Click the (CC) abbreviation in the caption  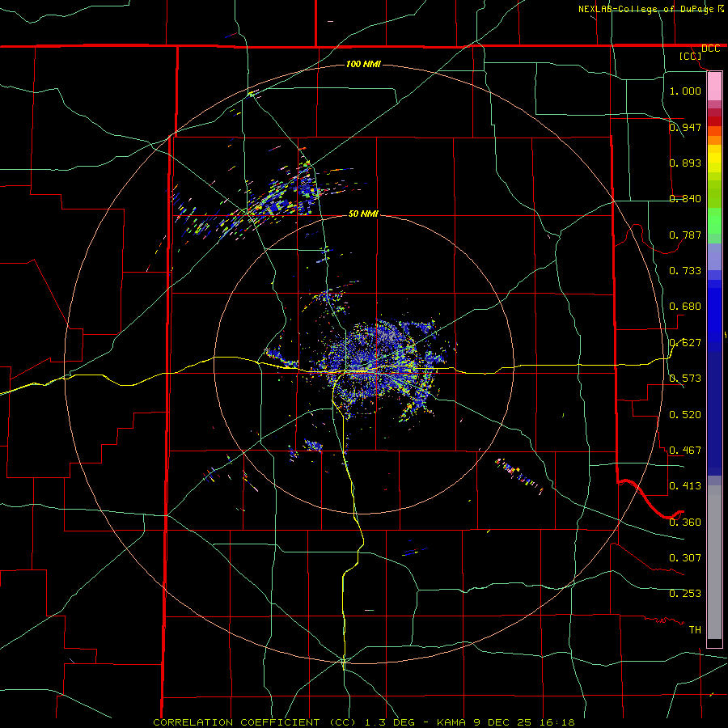343,722
